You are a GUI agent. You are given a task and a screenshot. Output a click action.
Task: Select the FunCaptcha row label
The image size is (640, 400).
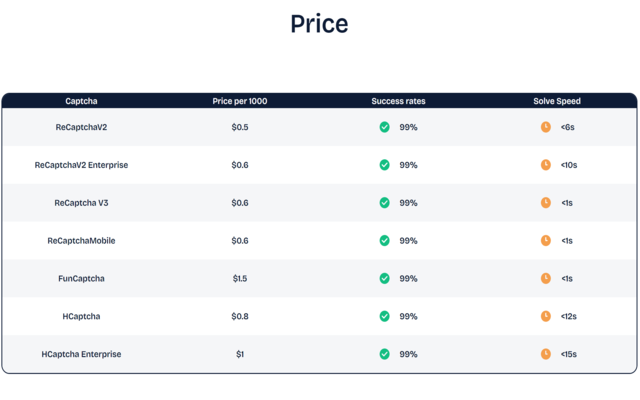81,278
